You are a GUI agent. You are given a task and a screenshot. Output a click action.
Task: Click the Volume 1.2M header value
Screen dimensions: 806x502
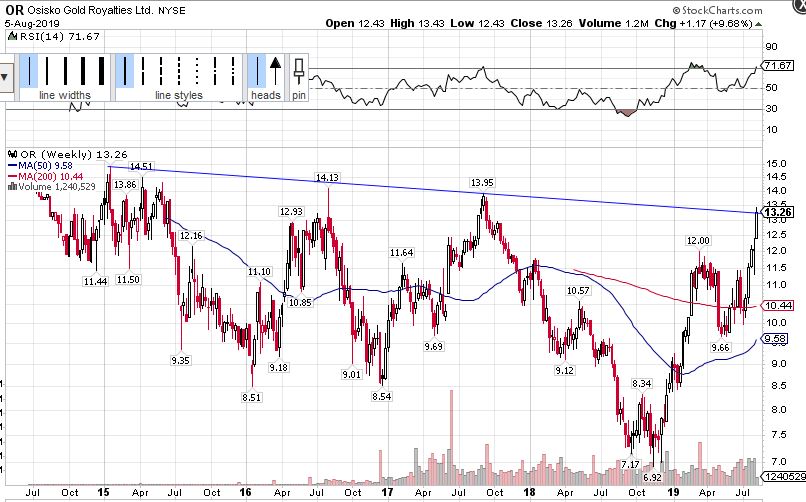(x=614, y=23)
